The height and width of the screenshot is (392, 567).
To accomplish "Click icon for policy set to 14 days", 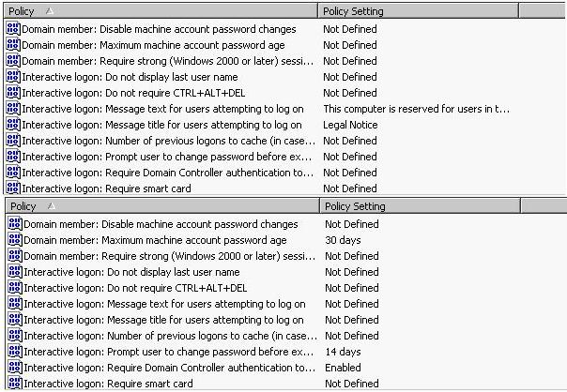I will coord(15,351).
